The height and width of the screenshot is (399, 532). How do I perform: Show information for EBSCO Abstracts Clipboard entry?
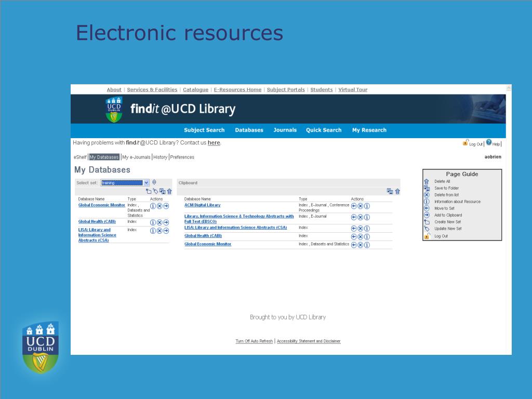(367, 217)
